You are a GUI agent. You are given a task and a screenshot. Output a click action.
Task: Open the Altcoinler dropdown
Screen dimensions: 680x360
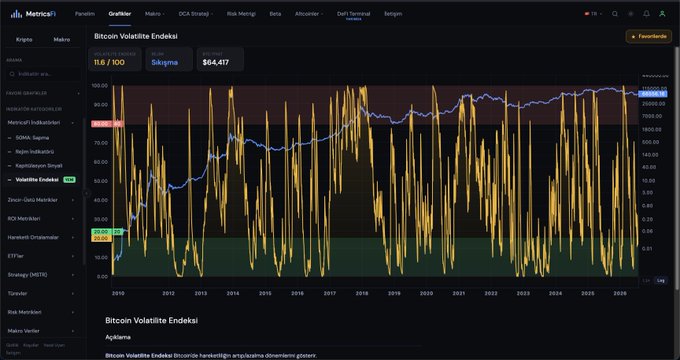tap(309, 14)
